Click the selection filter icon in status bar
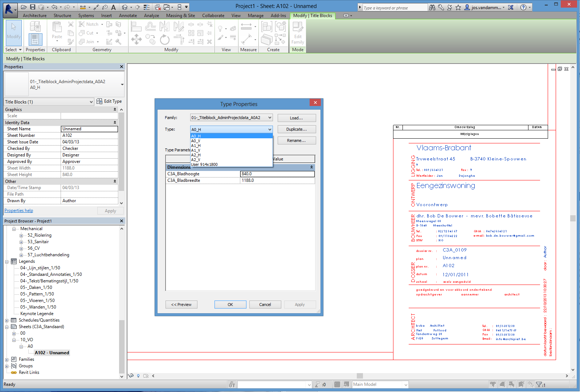Image resolution: width=580 pixels, height=392 pixels. pyautogui.click(x=540, y=384)
